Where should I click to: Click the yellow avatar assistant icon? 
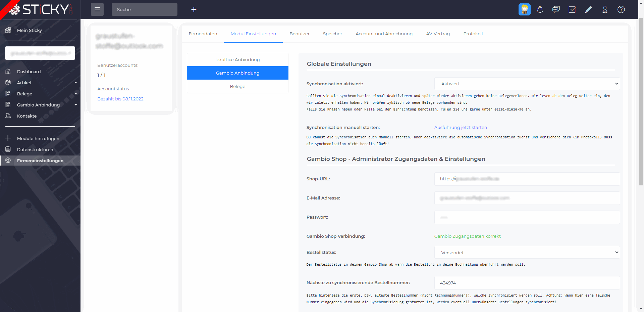[524, 9]
